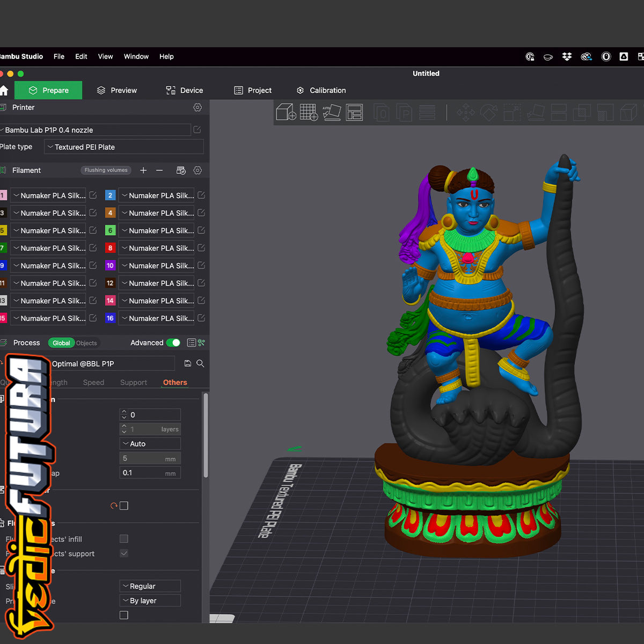Switch to the Preview tab

coord(117,90)
